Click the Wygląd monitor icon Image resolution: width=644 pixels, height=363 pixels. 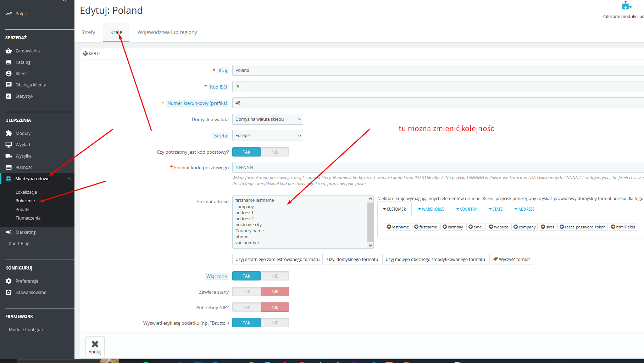click(x=9, y=145)
